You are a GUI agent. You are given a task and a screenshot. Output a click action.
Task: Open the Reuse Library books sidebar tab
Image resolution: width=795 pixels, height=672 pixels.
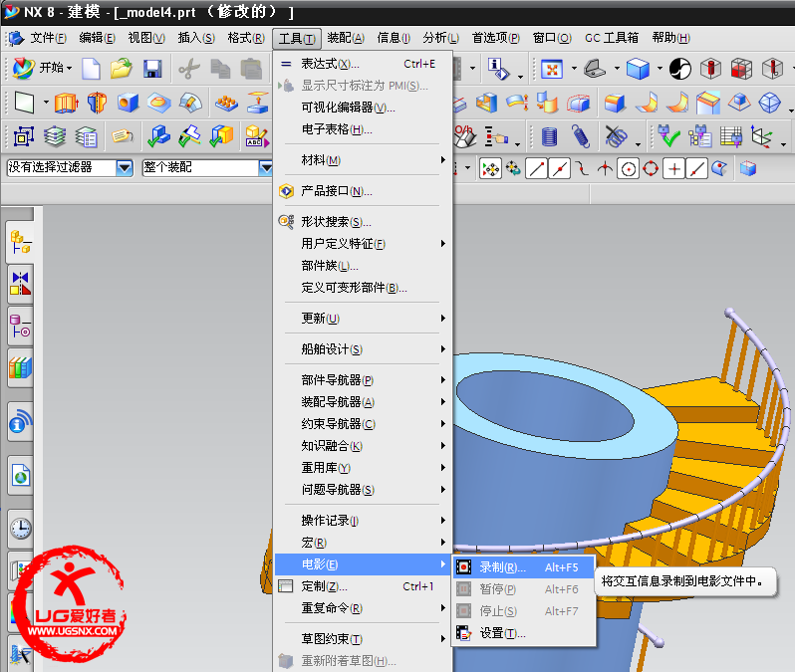(x=20, y=368)
